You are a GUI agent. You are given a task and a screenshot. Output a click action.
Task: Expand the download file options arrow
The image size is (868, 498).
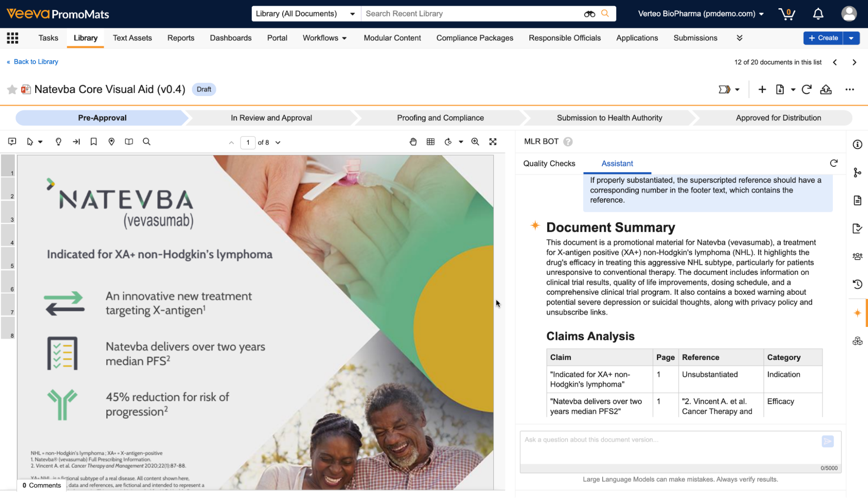793,90
